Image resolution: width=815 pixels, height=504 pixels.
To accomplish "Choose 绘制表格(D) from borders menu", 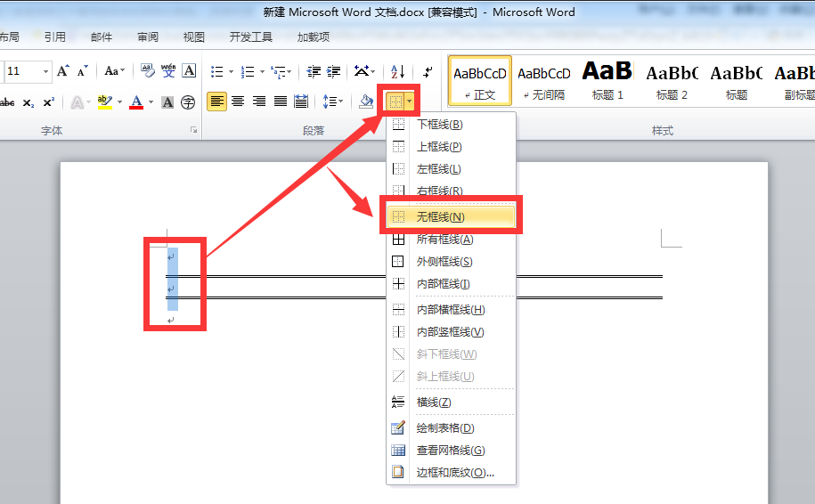I will (x=452, y=427).
